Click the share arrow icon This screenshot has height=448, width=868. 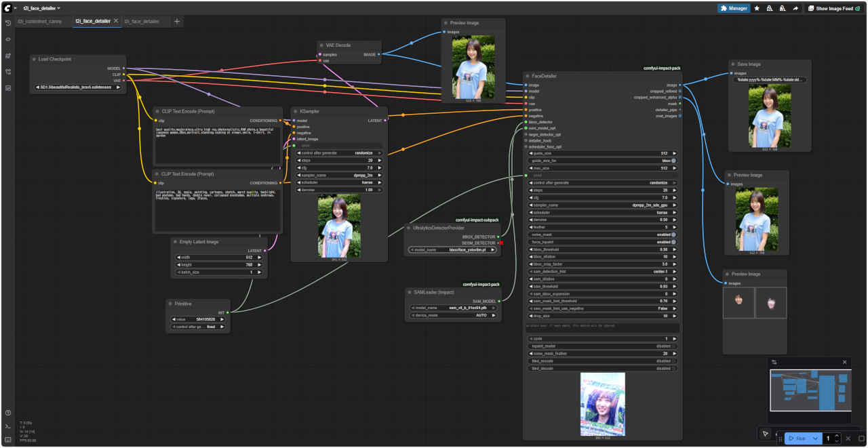795,9
